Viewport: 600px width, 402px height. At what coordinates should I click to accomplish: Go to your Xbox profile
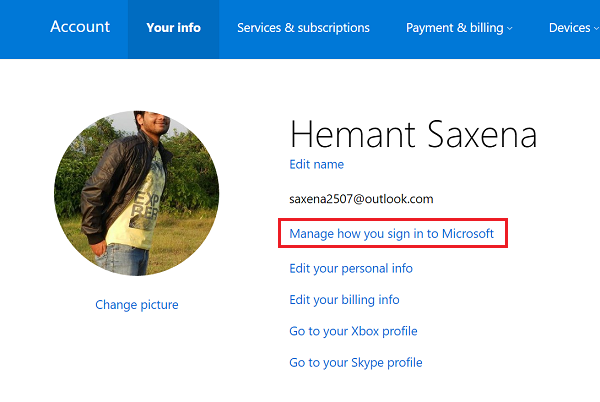(353, 331)
